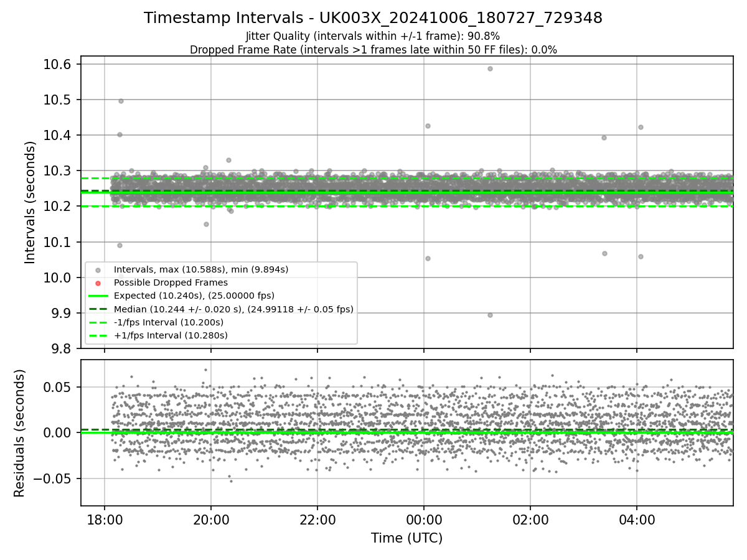Click the minimum outlier point near 9.89 seconds
Image resolution: width=747 pixels, height=560 pixels.
(490, 315)
